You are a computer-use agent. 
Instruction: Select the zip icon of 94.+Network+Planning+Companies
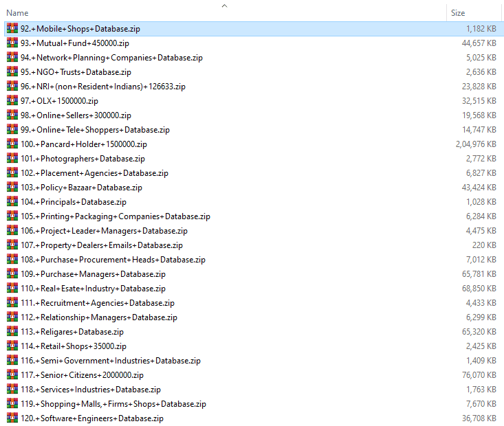(12, 57)
